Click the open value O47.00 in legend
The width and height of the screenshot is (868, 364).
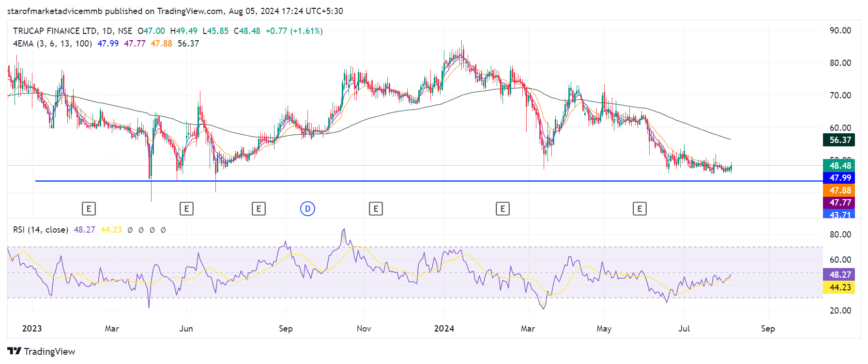coord(151,31)
